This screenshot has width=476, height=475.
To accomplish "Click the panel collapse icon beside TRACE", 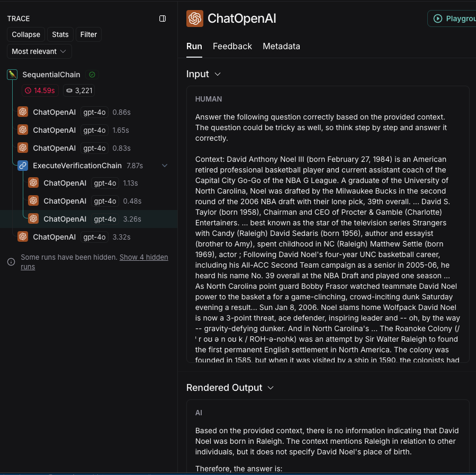I will click(x=163, y=19).
